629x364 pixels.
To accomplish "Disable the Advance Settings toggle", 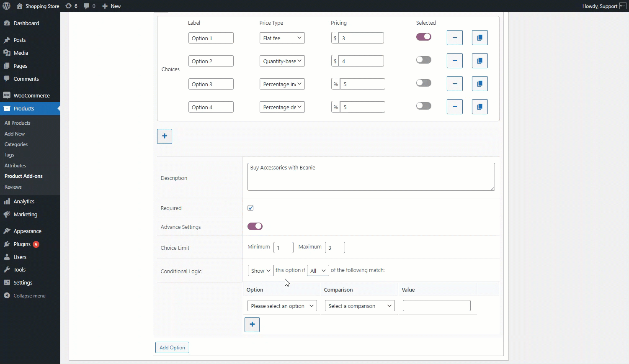I will click(x=255, y=226).
